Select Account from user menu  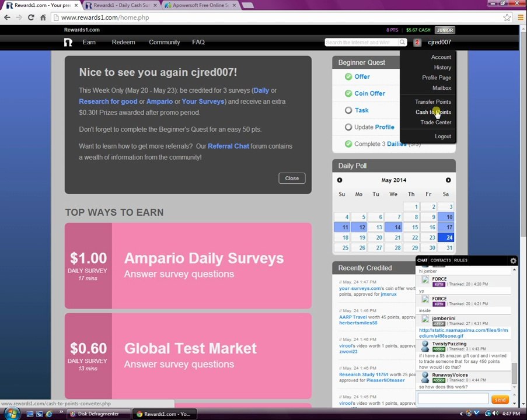(x=441, y=57)
